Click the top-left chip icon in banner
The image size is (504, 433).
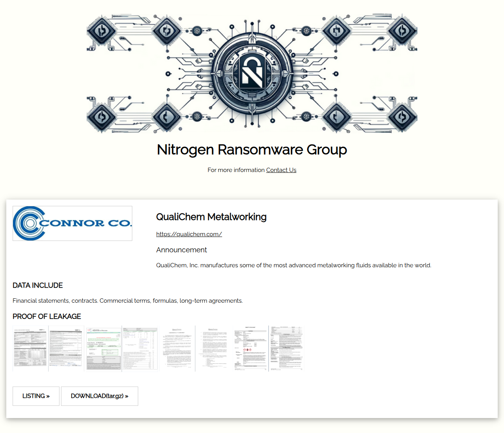pos(102,31)
